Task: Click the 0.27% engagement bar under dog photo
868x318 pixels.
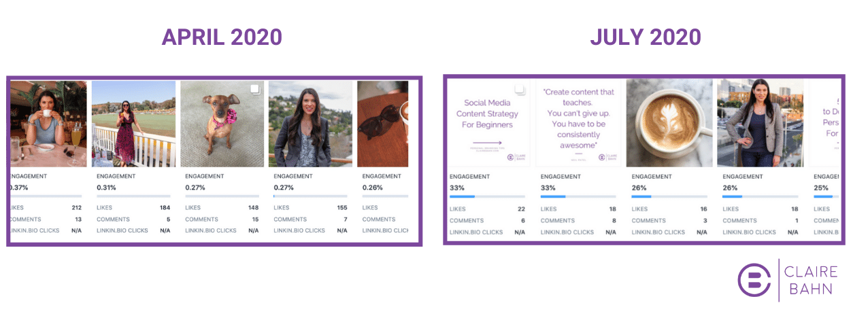Action: (x=222, y=196)
